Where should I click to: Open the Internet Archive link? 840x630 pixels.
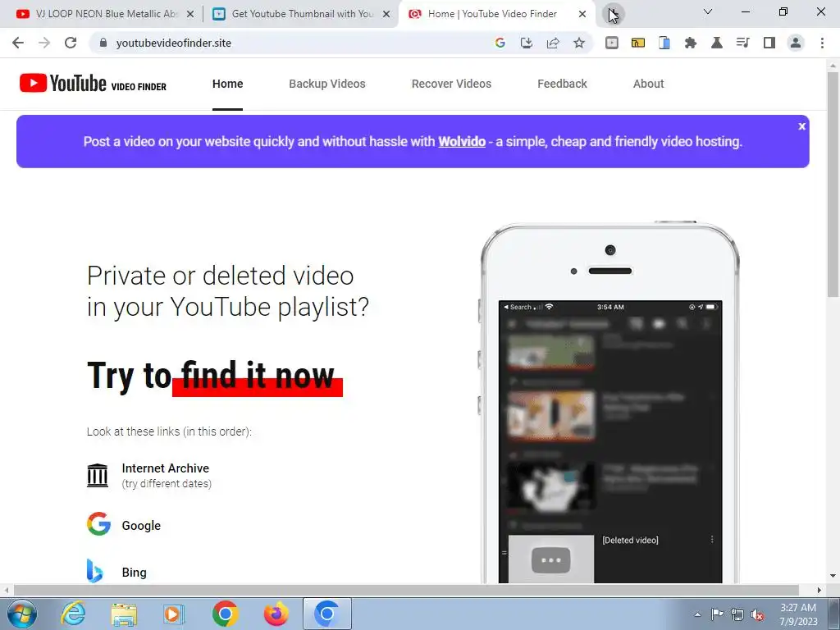tap(166, 468)
